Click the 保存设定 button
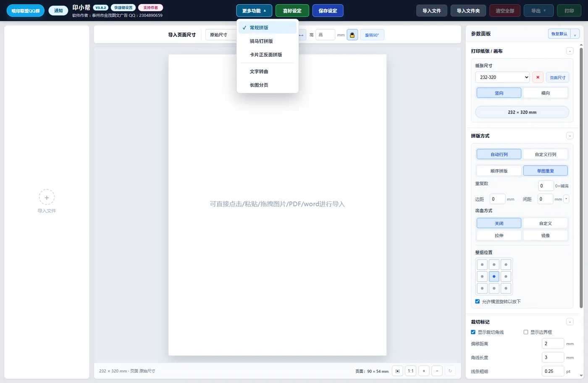The image size is (588, 383). [328, 11]
